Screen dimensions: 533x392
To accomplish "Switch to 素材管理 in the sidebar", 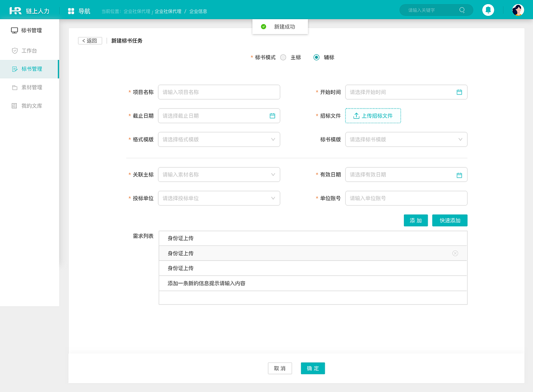I will pyautogui.click(x=29, y=87).
